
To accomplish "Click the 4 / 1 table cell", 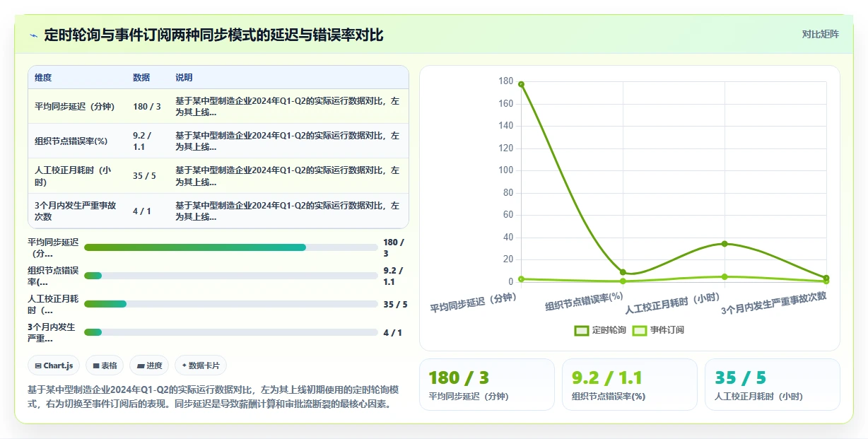I will [x=148, y=211].
